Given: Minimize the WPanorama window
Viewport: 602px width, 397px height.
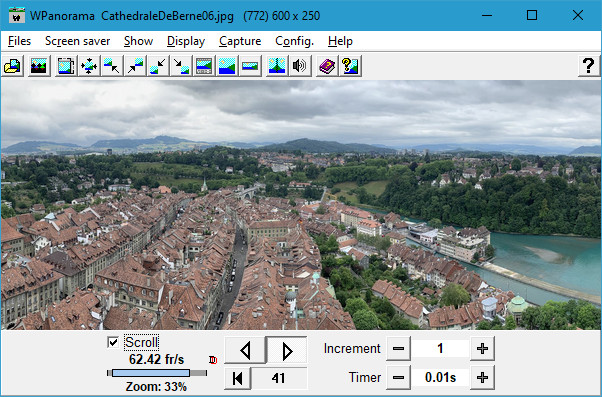Looking at the screenshot, I should tap(487, 15).
